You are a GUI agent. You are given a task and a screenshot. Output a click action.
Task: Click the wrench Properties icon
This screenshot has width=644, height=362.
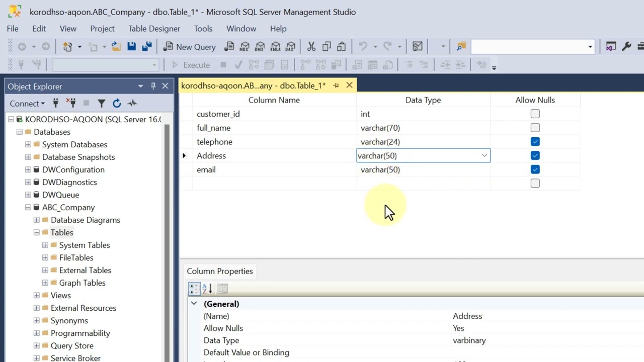(626, 47)
